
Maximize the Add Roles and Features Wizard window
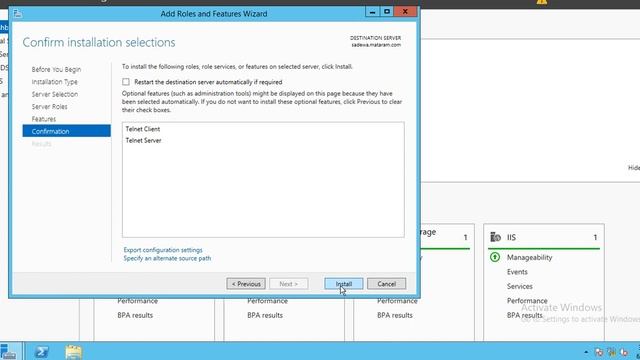click(387, 11)
